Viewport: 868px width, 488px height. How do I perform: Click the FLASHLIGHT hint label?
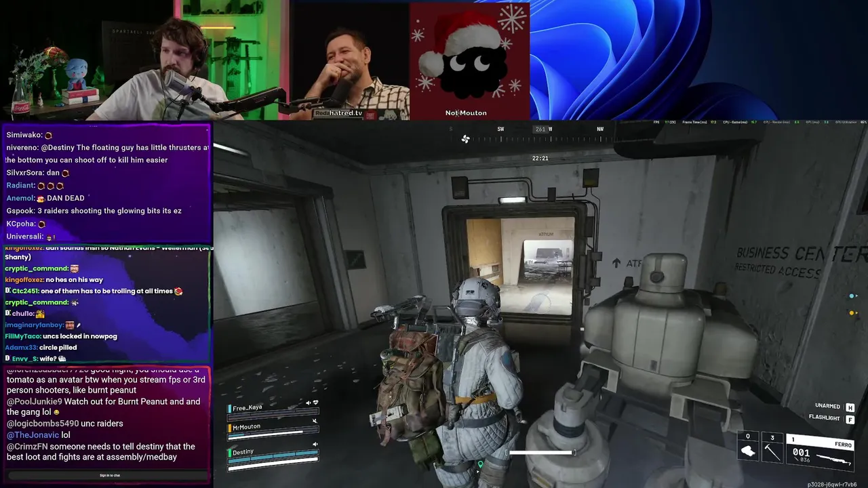tap(825, 418)
